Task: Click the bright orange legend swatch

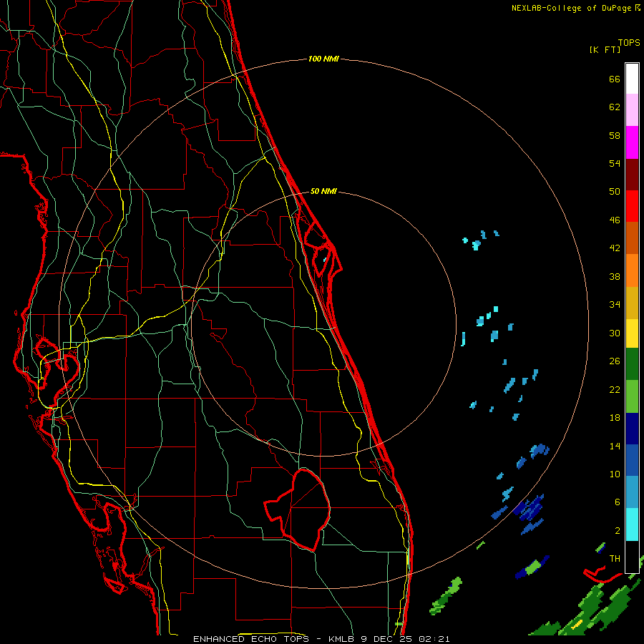Action: click(x=632, y=270)
